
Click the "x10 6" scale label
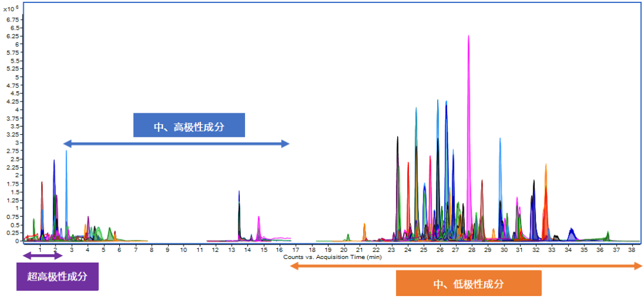[x=11, y=8]
